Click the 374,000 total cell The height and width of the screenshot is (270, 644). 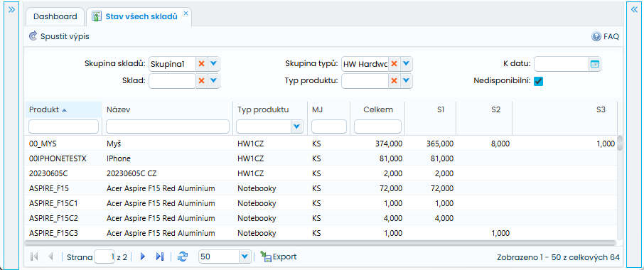click(x=377, y=144)
